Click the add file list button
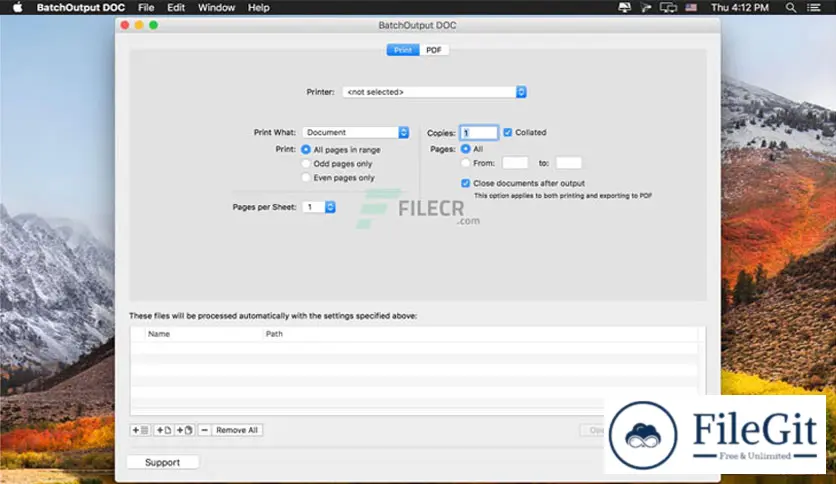The height and width of the screenshot is (484, 836). pyautogui.click(x=140, y=430)
